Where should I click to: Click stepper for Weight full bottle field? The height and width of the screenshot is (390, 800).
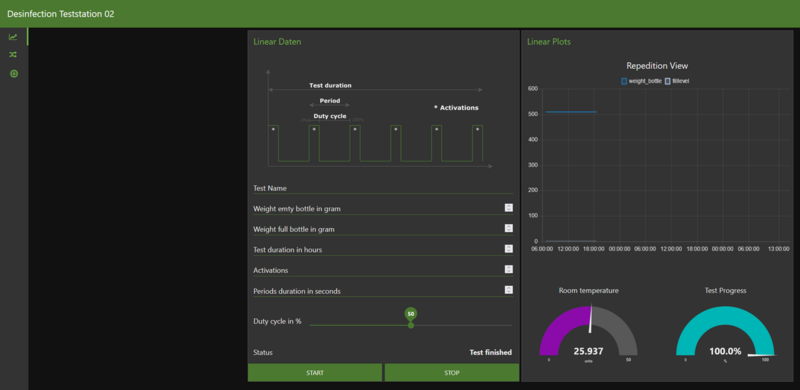click(509, 228)
